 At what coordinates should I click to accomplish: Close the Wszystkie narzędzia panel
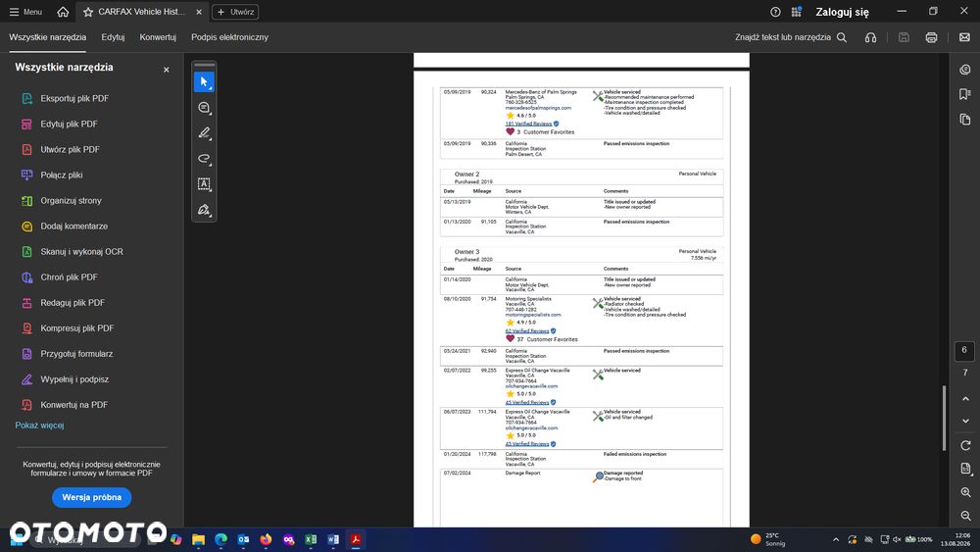click(x=167, y=70)
